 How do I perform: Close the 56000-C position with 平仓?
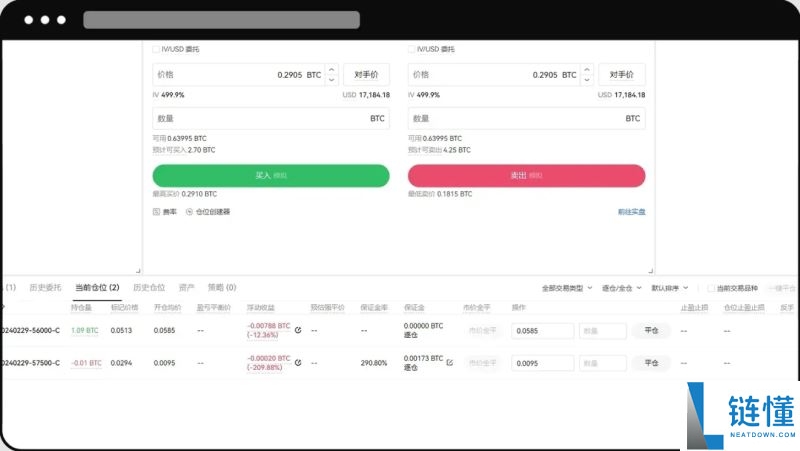651,331
